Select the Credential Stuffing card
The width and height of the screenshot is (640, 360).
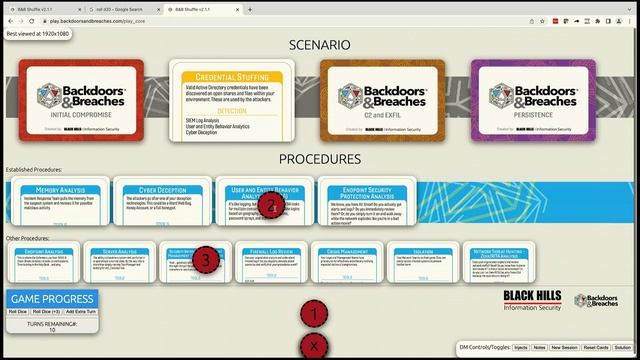click(x=232, y=101)
